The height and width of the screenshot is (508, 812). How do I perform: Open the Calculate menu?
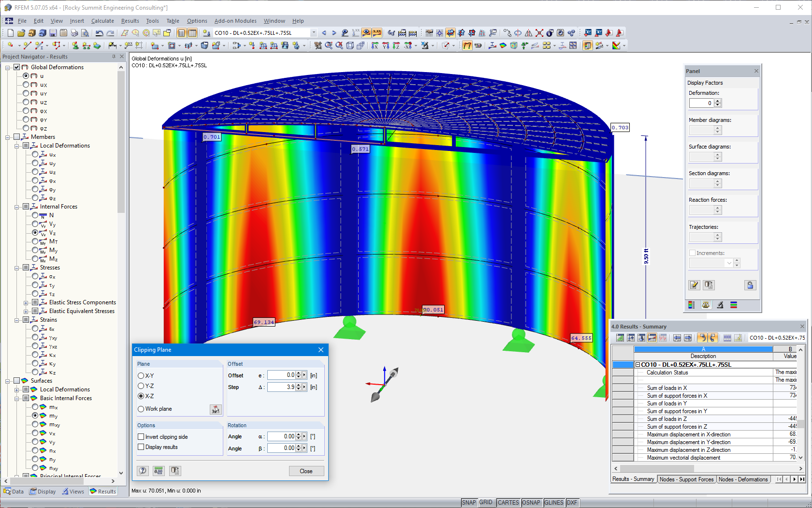pos(102,21)
